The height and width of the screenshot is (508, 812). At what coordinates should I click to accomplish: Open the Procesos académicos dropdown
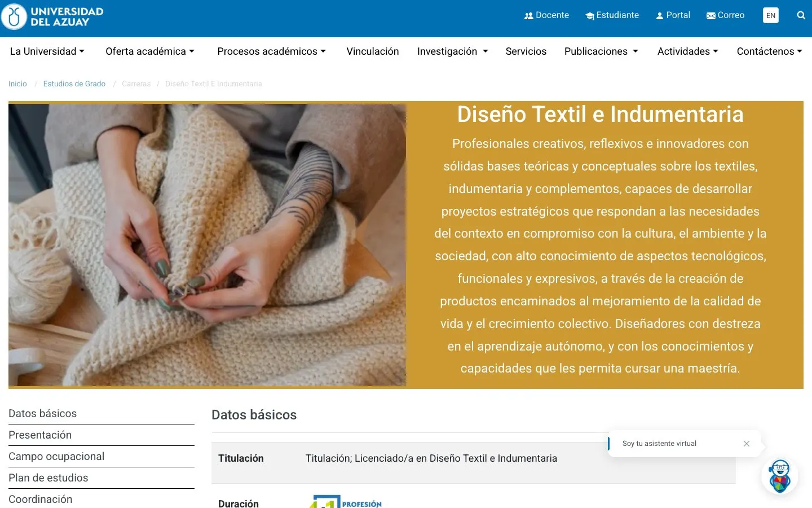pos(272,51)
